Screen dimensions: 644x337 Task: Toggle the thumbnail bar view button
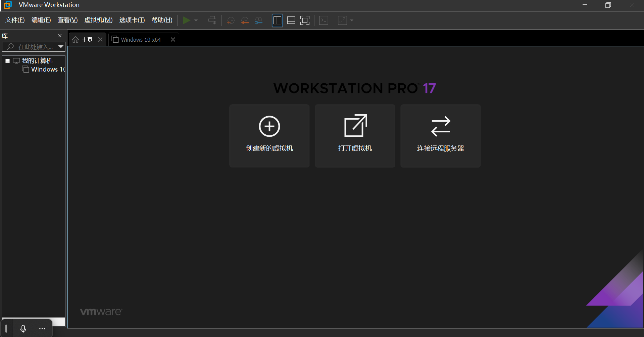(x=291, y=20)
